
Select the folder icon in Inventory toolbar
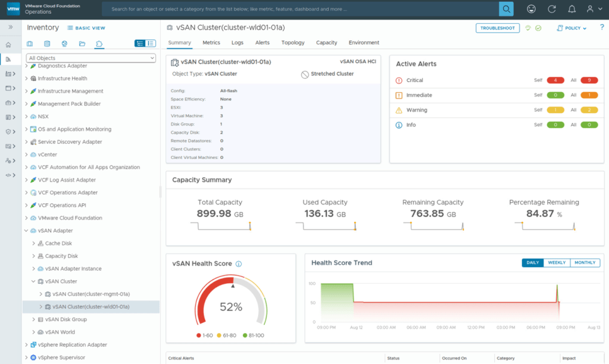coord(82,43)
